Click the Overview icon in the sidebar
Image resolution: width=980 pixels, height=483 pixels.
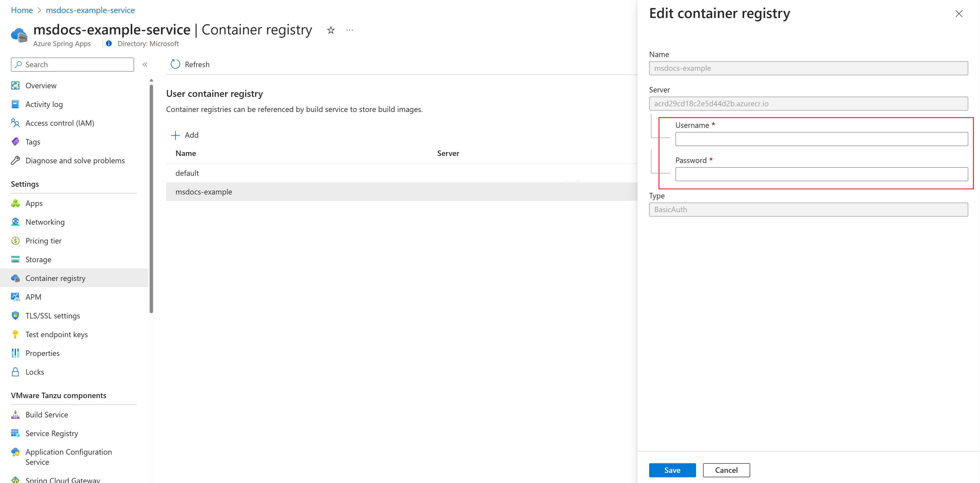(x=15, y=86)
